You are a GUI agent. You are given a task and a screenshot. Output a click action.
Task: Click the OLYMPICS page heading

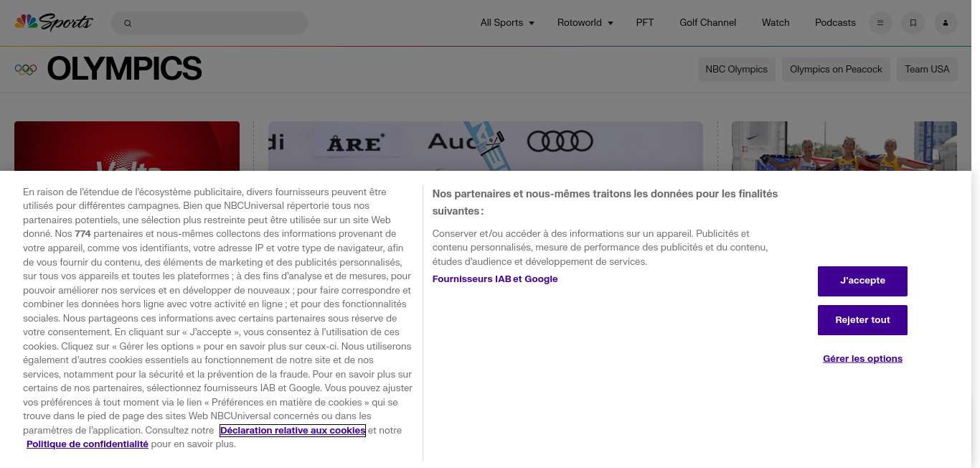coord(124,70)
